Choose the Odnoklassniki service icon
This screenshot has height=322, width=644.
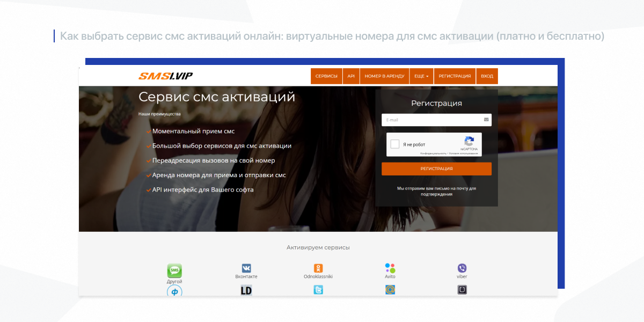coord(318,268)
